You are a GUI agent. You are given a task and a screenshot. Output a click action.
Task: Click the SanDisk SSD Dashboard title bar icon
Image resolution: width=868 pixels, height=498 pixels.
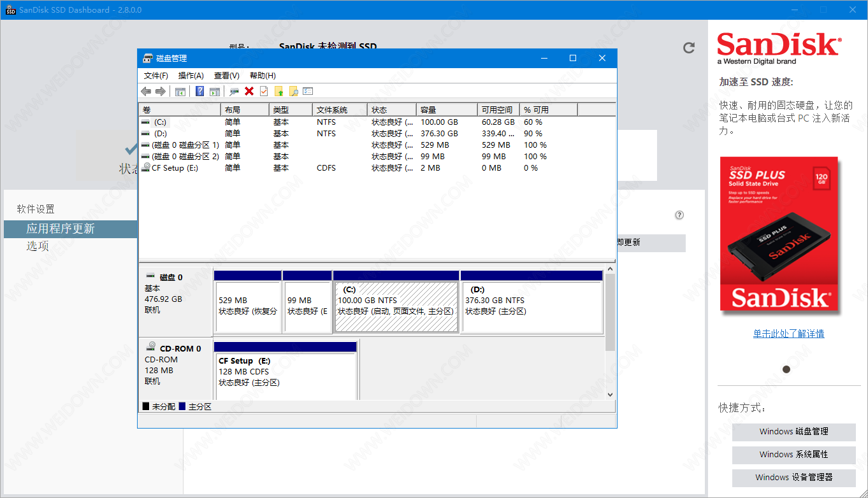tap(10, 10)
